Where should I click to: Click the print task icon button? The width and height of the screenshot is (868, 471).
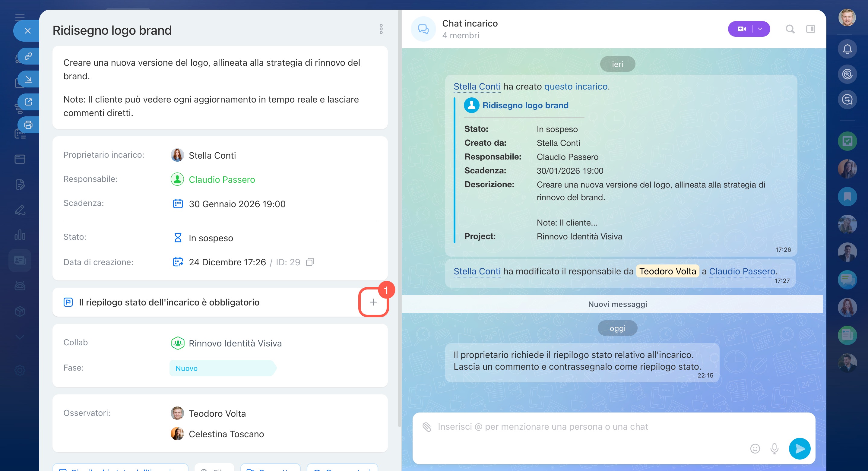tap(28, 125)
